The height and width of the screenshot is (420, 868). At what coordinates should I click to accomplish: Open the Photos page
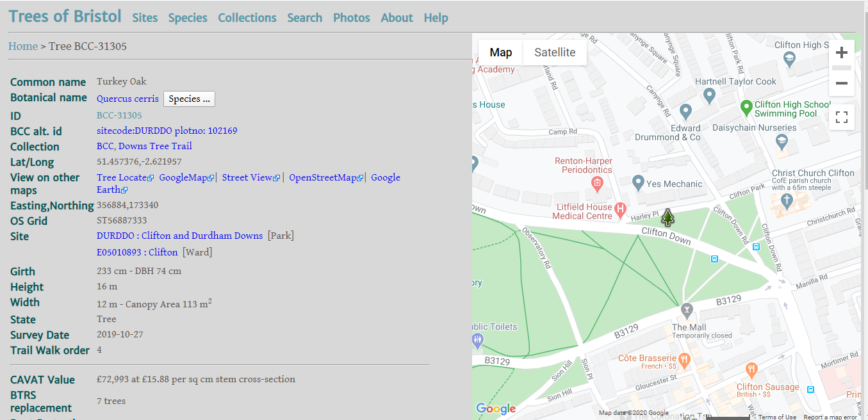point(352,18)
